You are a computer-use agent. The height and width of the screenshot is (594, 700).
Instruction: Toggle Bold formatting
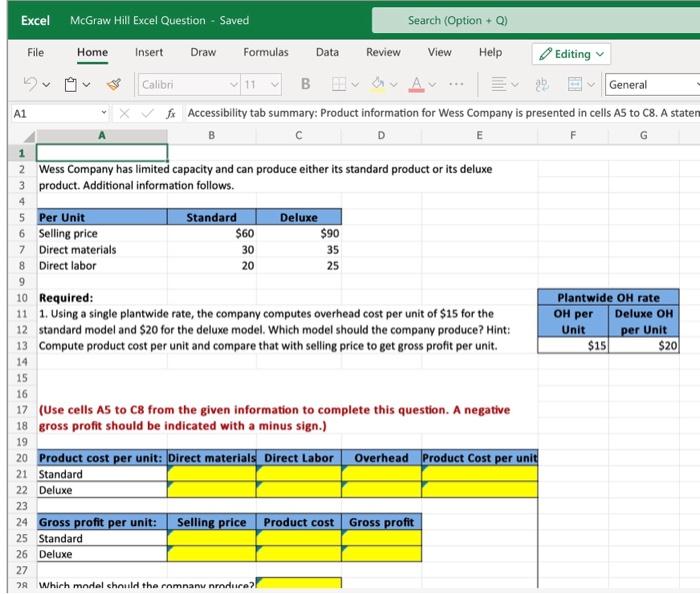[306, 84]
